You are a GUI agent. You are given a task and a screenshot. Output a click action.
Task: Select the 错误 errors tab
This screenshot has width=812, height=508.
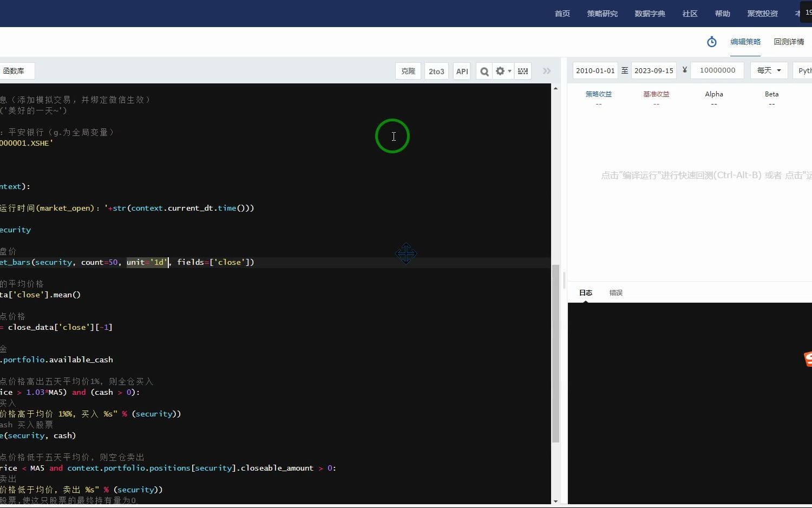[x=616, y=292]
